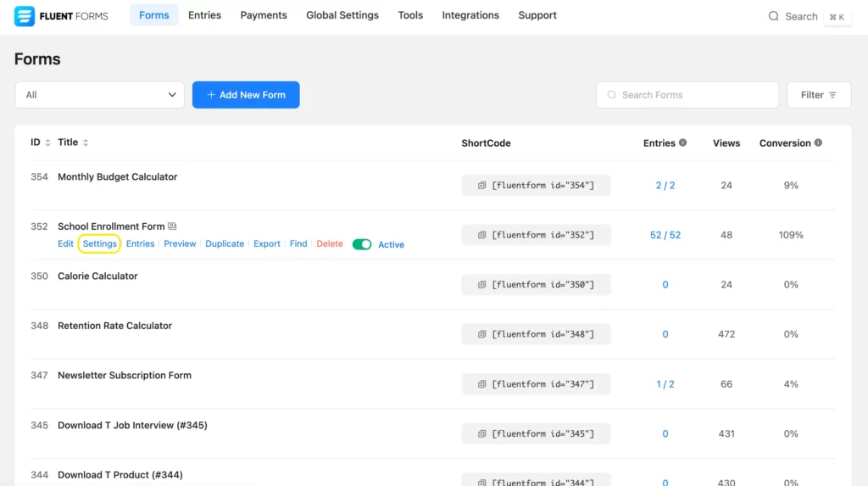This screenshot has height=486, width=868.
Task: Open Monthly Budget Calculator form
Action: click(117, 176)
